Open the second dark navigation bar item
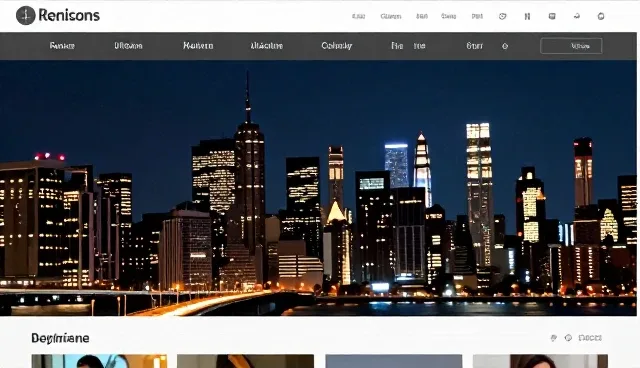640x368 pixels. click(128, 46)
